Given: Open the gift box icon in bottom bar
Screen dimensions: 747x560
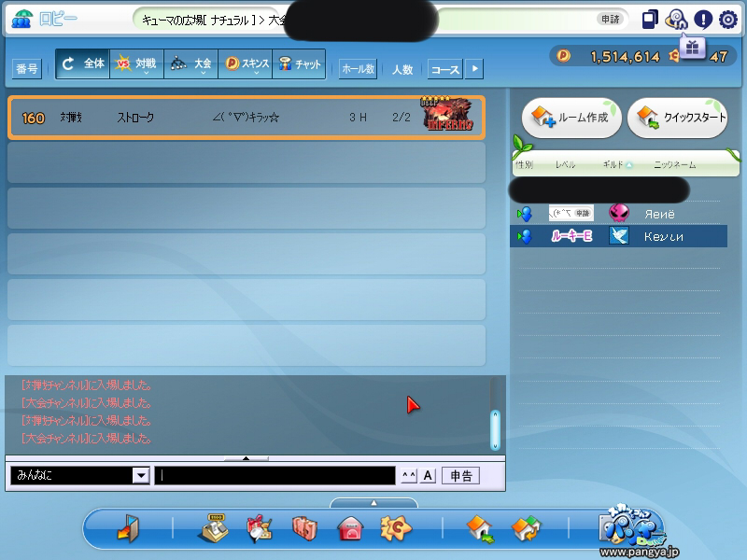Looking at the screenshot, I should click(x=259, y=529).
